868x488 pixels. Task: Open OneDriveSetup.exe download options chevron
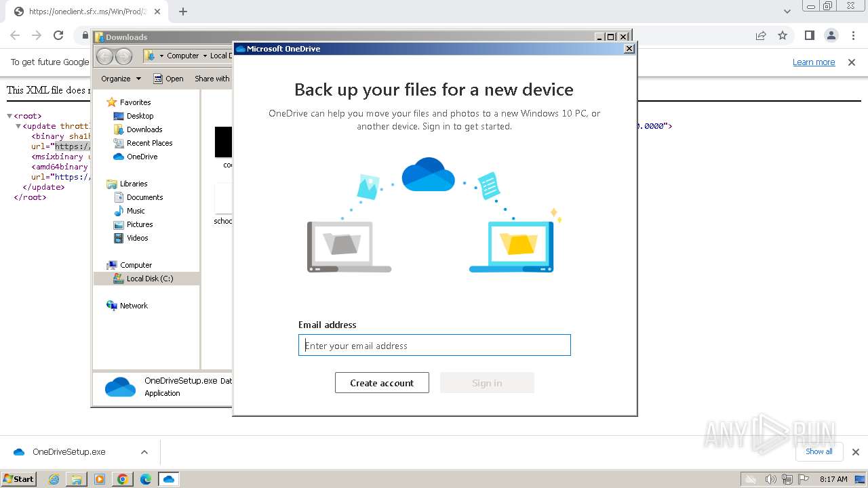pyautogui.click(x=144, y=452)
